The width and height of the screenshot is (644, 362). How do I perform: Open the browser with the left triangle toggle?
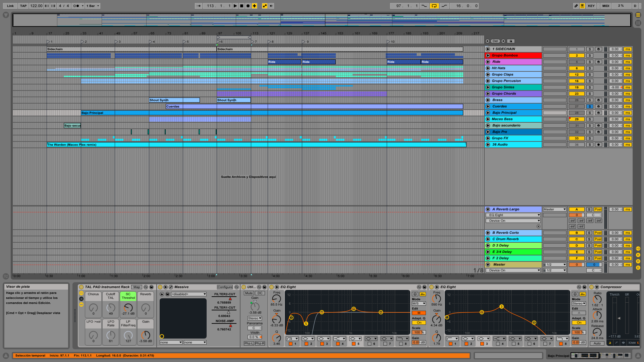click(6, 15)
